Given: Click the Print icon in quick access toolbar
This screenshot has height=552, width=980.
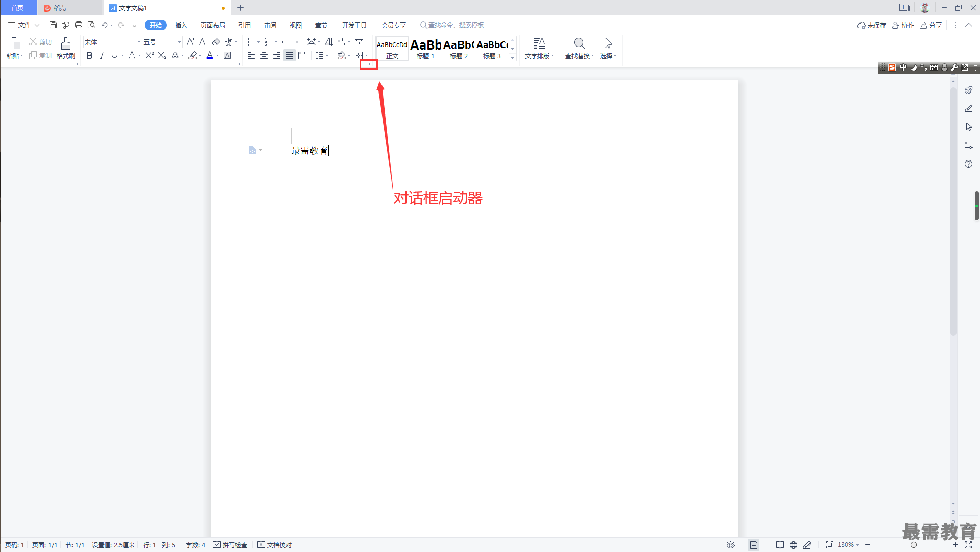Looking at the screenshot, I should [x=79, y=25].
